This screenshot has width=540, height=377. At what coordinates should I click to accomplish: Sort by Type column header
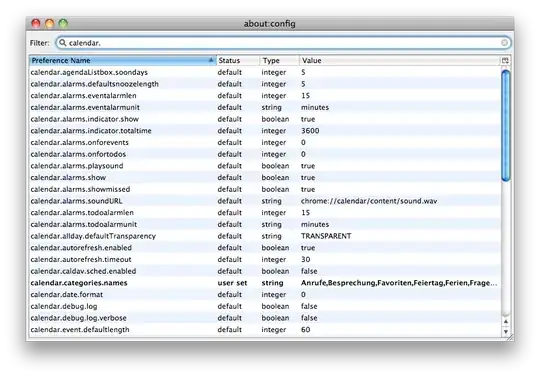click(x=279, y=61)
